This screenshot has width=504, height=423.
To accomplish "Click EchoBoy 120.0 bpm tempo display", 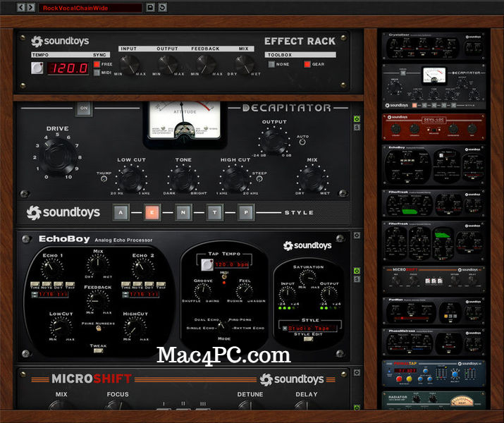I will tap(231, 264).
